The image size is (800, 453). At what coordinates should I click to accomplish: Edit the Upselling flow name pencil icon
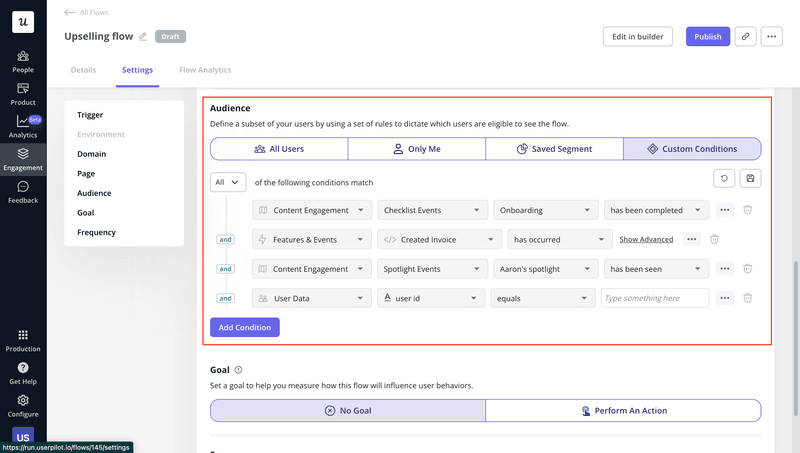(x=143, y=37)
